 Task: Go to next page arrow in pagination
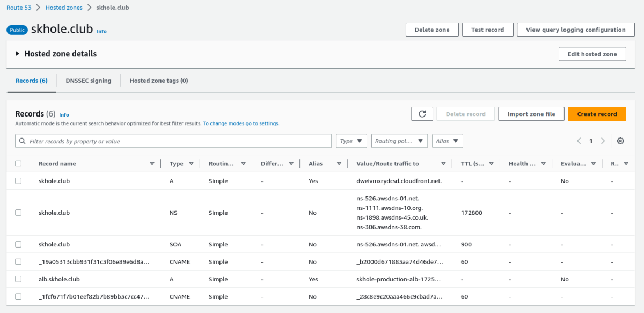click(x=603, y=141)
